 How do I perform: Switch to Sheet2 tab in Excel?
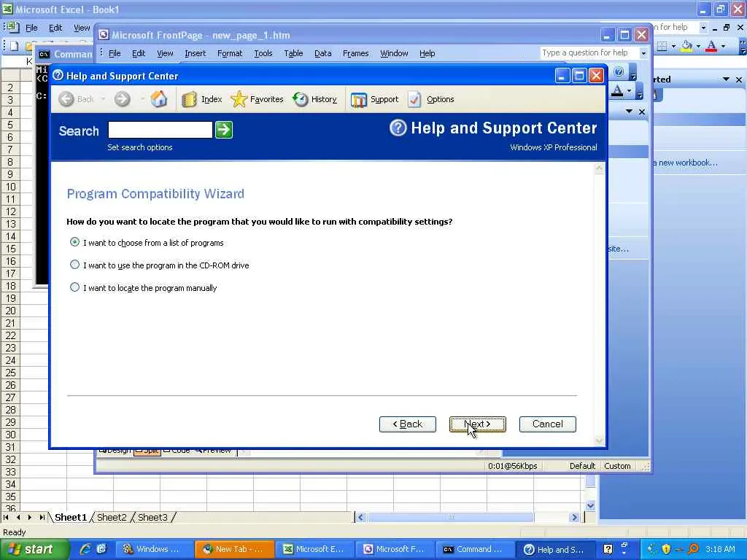[x=112, y=517]
